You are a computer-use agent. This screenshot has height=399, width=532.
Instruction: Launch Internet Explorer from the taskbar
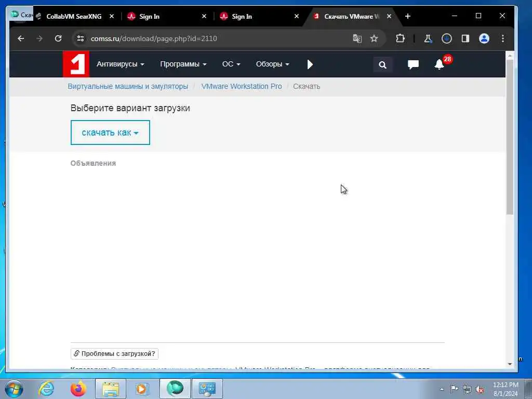tap(46, 389)
